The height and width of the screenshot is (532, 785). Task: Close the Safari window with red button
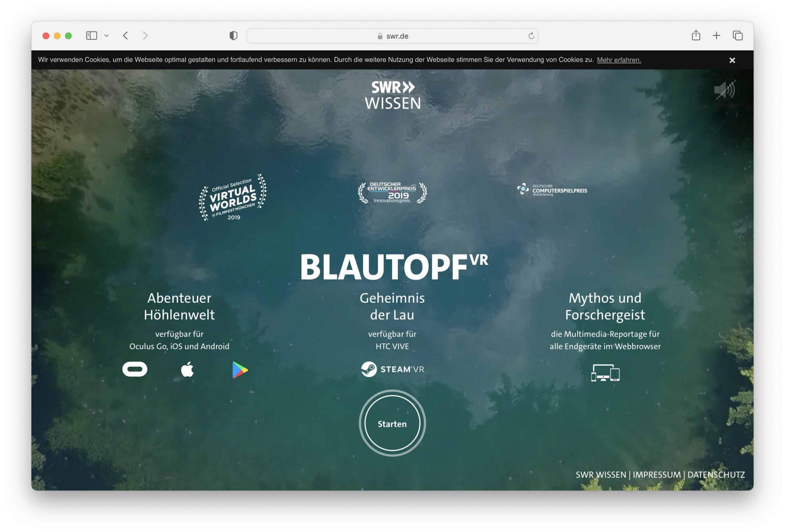(46, 36)
